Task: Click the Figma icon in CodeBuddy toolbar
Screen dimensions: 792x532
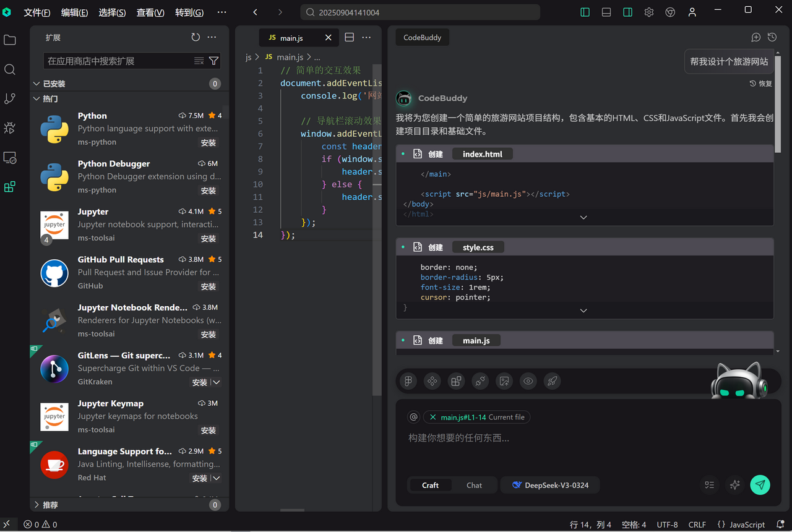Action: [408, 381]
